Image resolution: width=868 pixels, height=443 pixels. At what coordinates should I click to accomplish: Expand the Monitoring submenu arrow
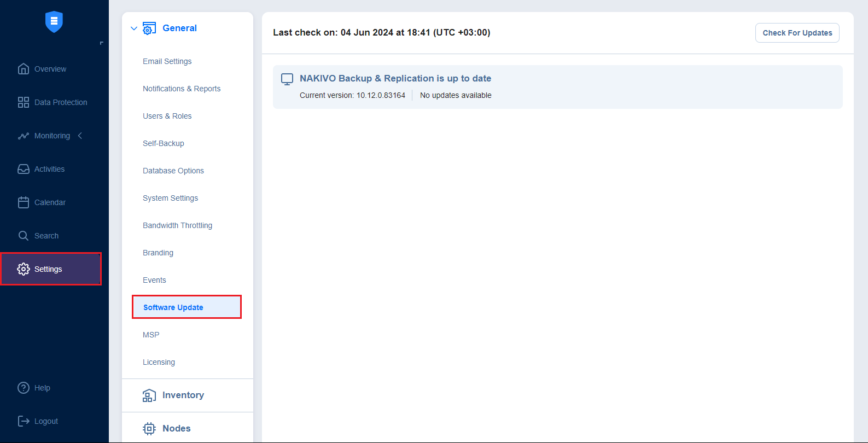pyautogui.click(x=80, y=136)
